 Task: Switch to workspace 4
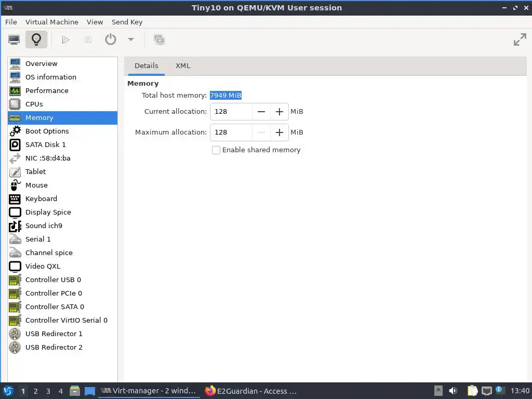pyautogui.click(x=61, y=391)
